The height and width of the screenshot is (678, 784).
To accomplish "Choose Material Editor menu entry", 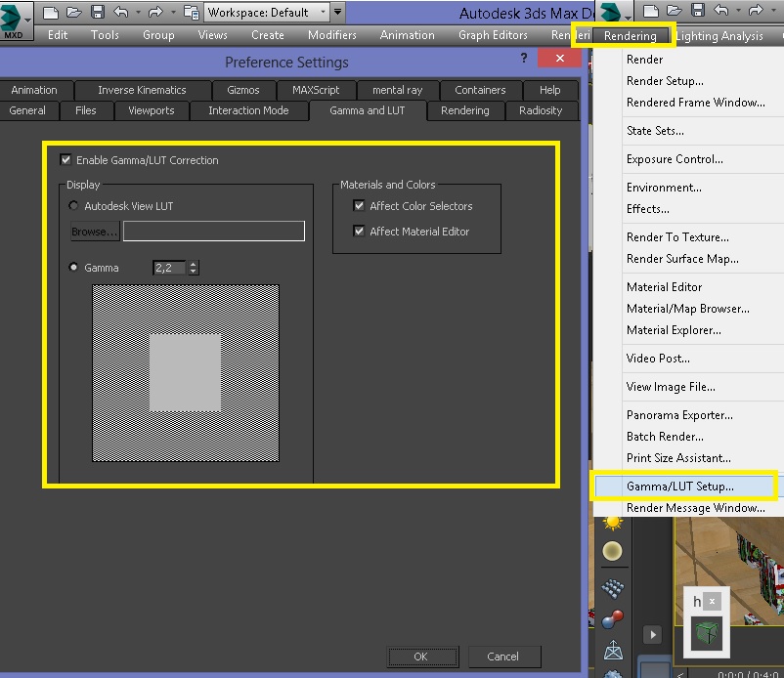I will (664, 287).
